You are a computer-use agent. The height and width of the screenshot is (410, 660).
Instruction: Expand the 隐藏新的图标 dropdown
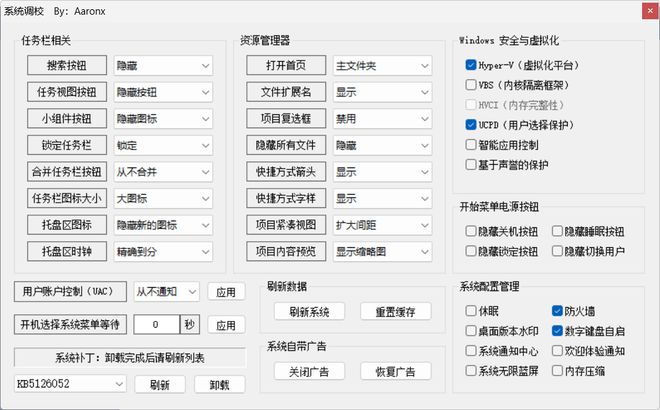click(163, 225)
